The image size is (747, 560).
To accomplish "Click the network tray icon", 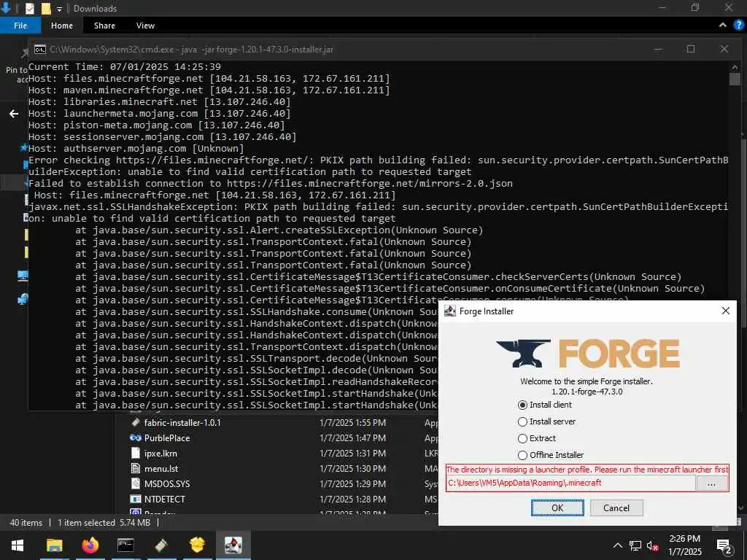I will 635,545.
